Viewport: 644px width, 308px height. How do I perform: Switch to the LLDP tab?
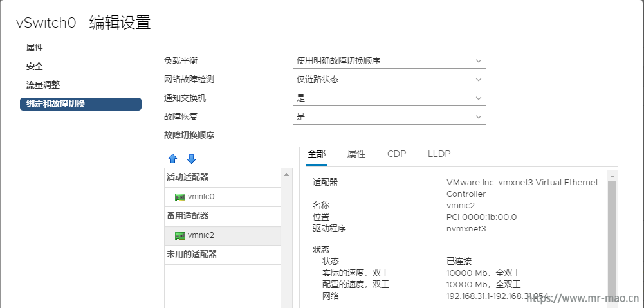(x=439, y=154)
